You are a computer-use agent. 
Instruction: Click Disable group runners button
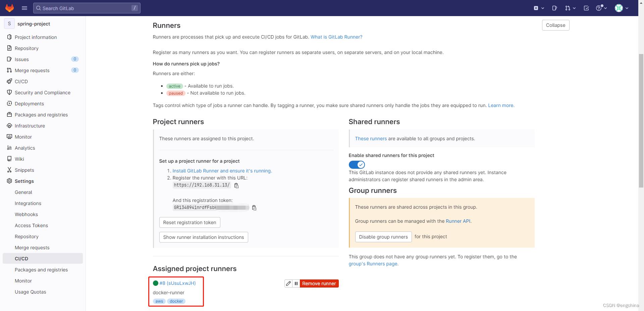[383, 237]
